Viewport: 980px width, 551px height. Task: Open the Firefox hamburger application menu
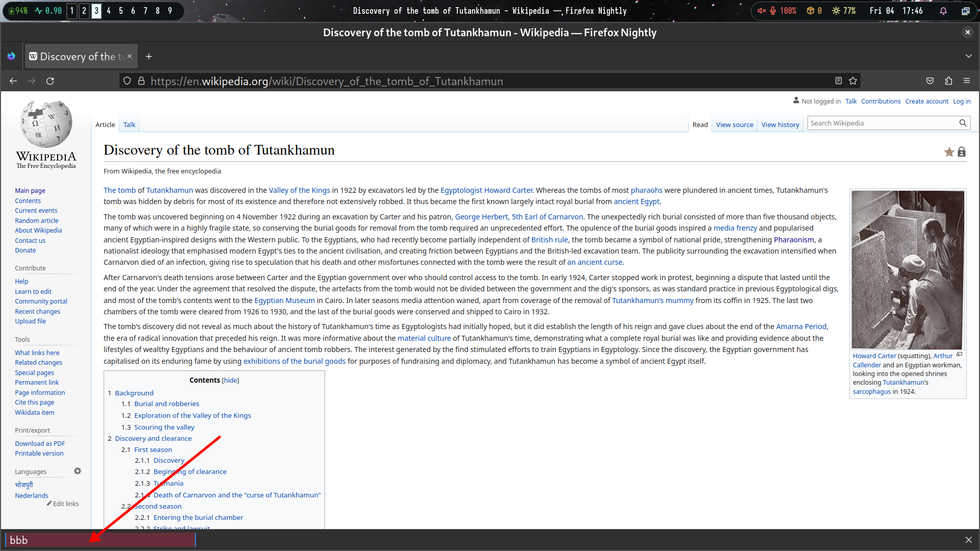(x=967, y=81)
